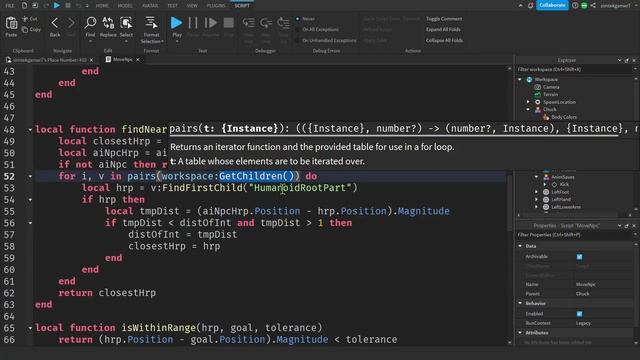Click Toggle Comment action
The image size is (640, 360).
pyautogui.click(x=444, y=19)
